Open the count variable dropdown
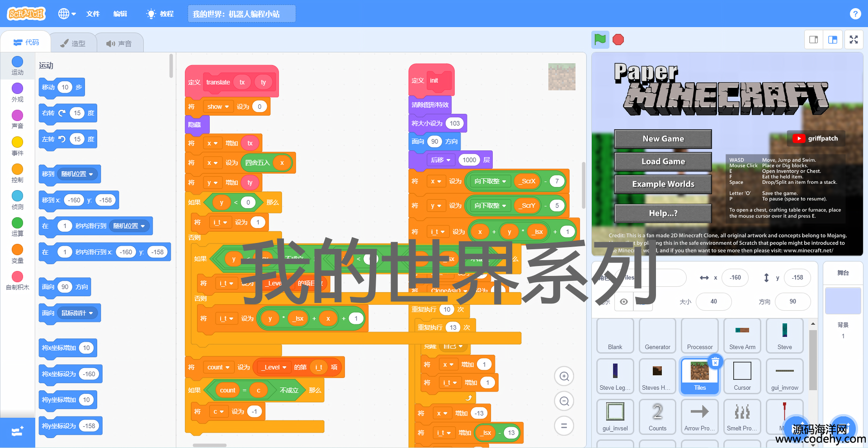The height and width of the screenshot is (448, 868). click(x=218, y=368)
